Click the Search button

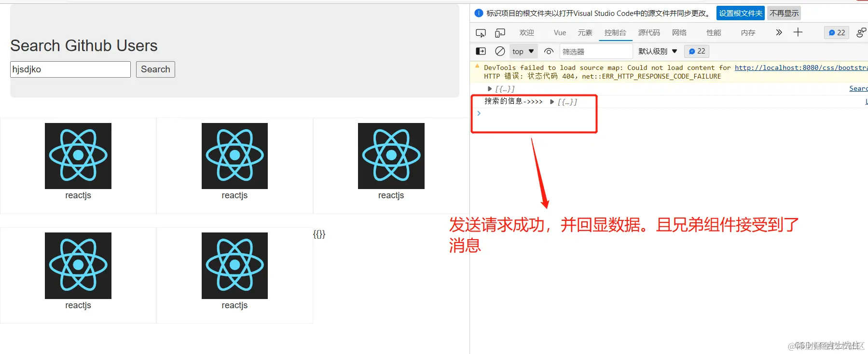tap(155, 69)
